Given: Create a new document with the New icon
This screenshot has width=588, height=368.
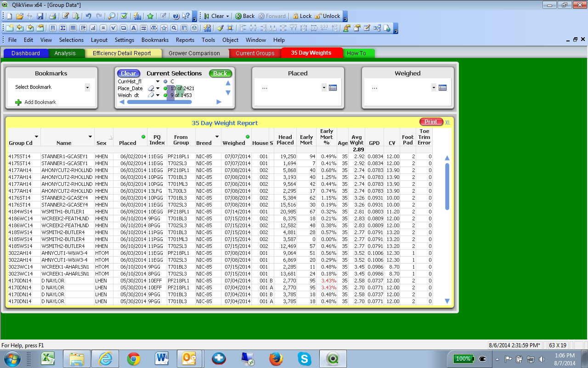Looking at the screenshot, I should click(9, 16).
